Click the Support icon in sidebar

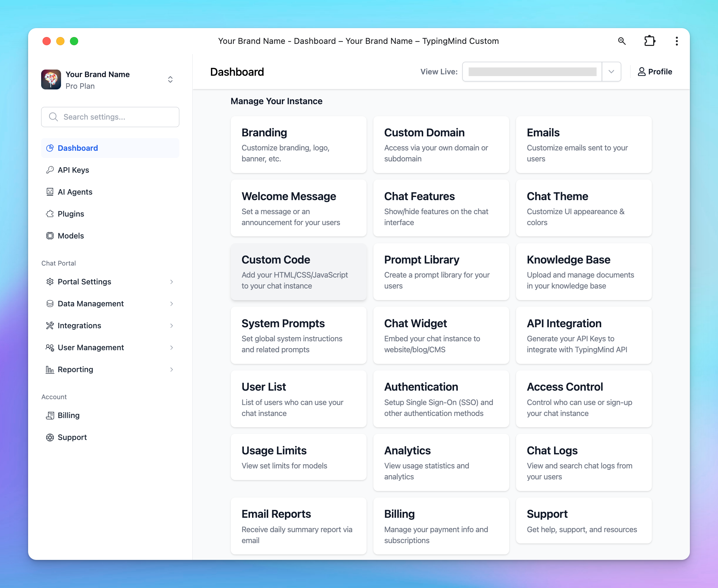pyautogui.click(x=49, y=437)
